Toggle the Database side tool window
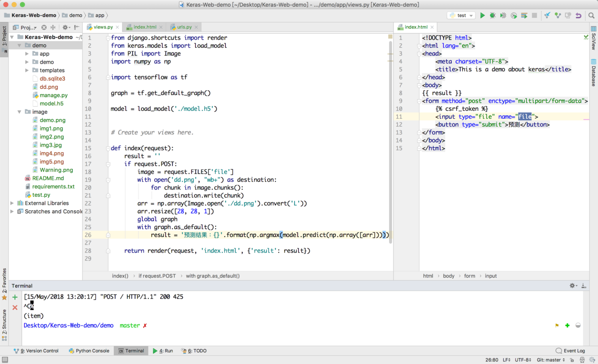The image size is (598, 364). pos(594,72)
